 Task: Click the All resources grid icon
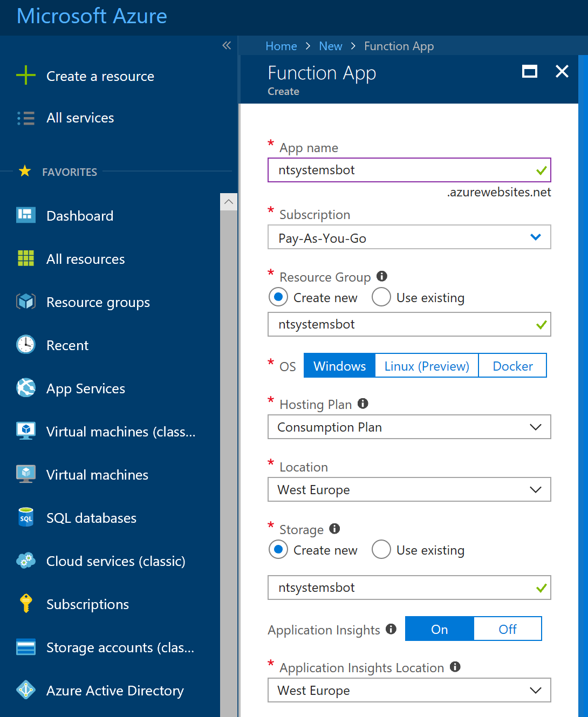tap(25, 258)
